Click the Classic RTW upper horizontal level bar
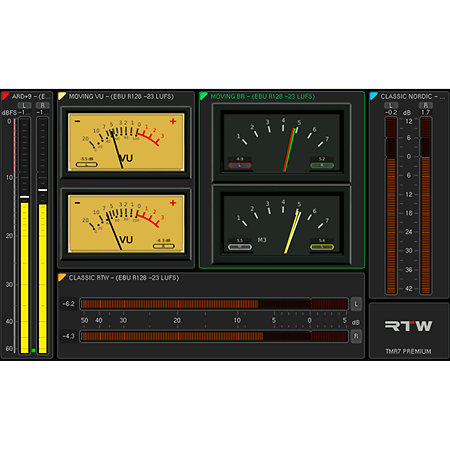The image size is (450, 450). (x=214, y=304)
